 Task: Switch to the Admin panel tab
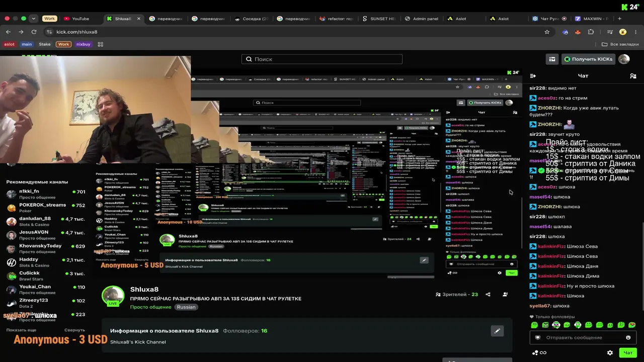422,19
